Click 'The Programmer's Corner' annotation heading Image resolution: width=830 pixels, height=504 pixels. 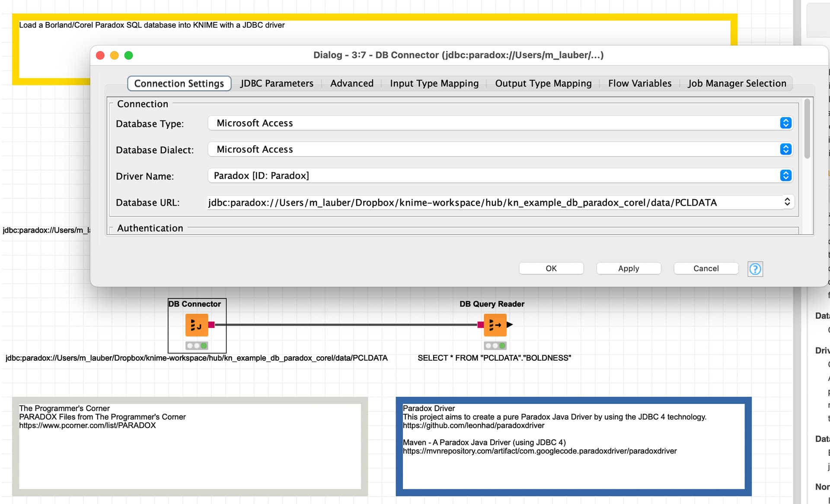pos(64,408)
